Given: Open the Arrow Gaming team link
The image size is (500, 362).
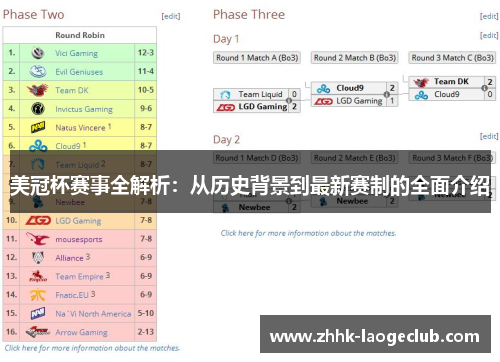Looking at the screenshot, I should 81,332.
